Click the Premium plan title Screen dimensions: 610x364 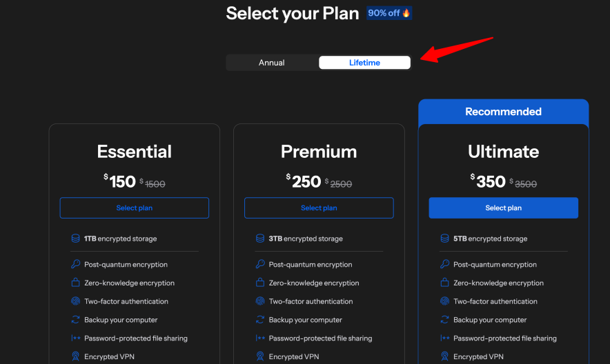coord(319,152)
